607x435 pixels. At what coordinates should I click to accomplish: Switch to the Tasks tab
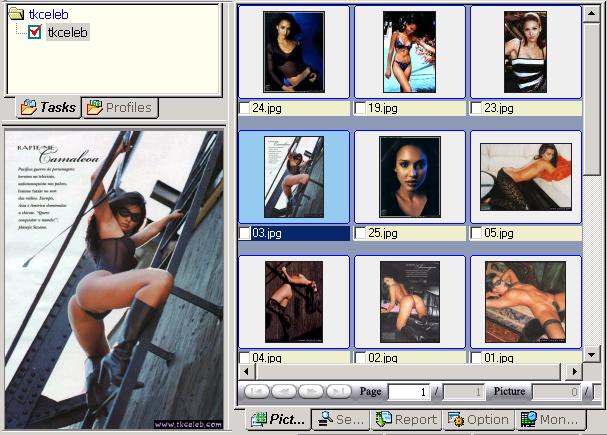(48, 107)
